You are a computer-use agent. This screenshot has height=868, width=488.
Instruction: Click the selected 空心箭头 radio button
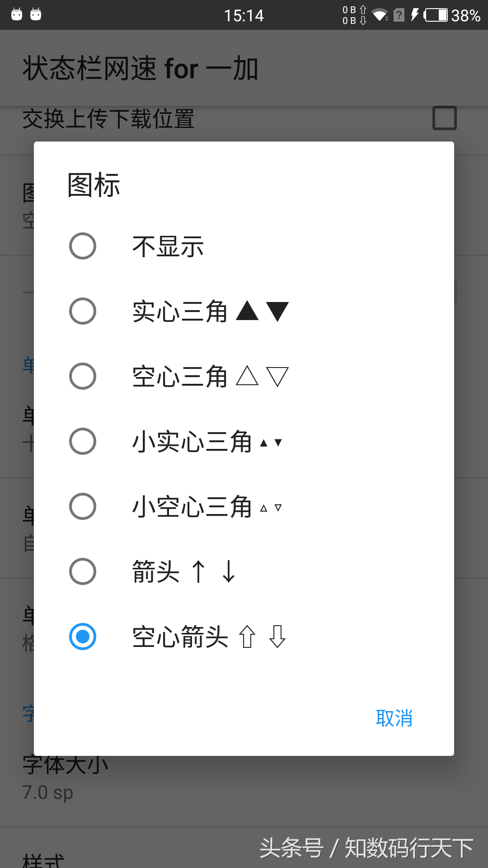[x=83, y=637]
